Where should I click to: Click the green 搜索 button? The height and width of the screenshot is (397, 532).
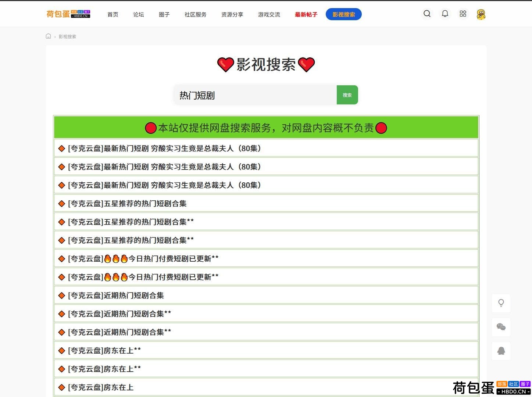pyautogui.click(x=347, y=95)
